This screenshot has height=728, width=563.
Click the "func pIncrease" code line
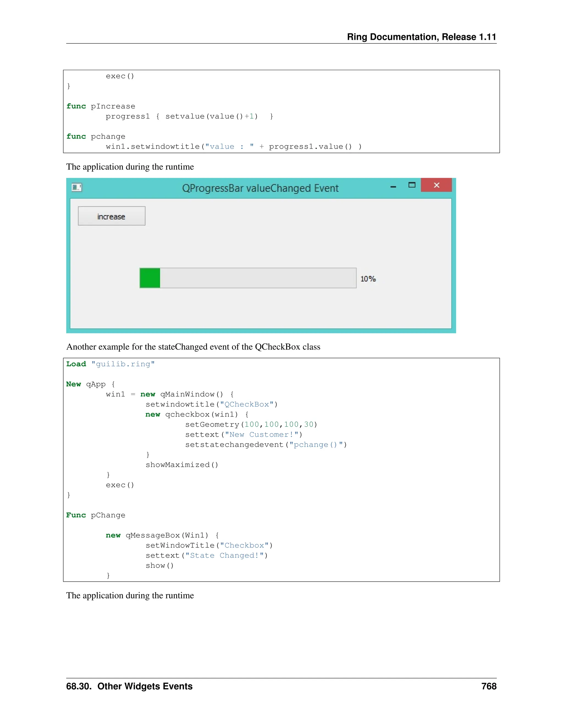[x=101, y=106]
